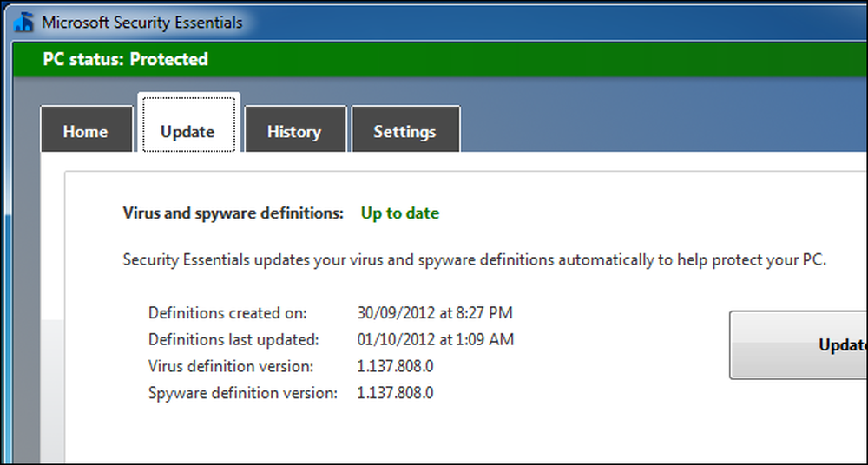868x465 pixels.
Task: Open the Home tab
Action: pos(86,129)
